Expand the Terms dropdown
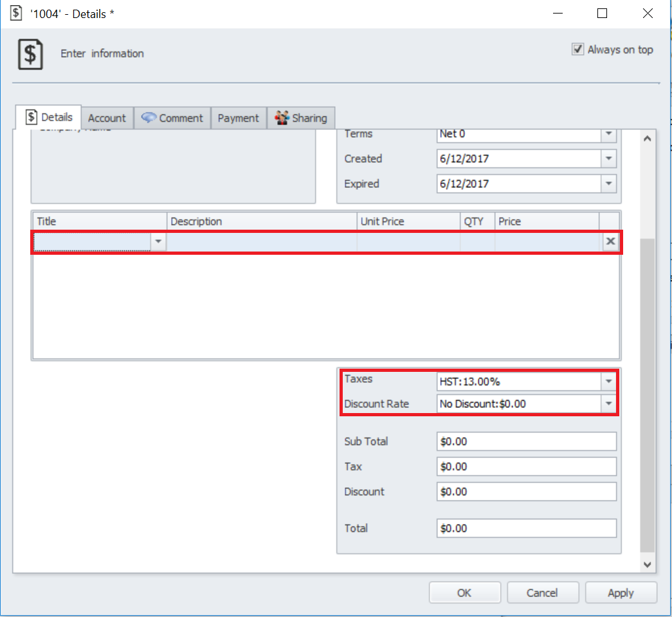Viewport: 672px width, 617px height. point(608,134)
